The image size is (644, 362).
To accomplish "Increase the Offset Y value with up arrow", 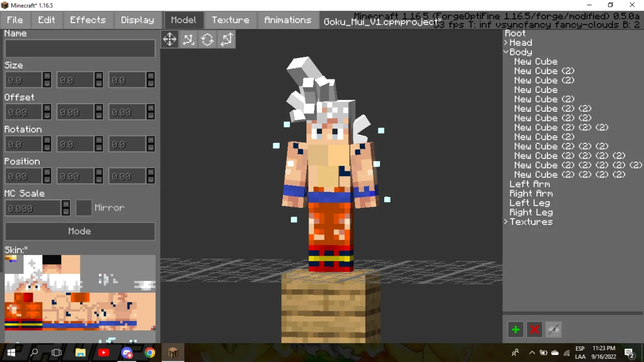I will click(99, 108).
